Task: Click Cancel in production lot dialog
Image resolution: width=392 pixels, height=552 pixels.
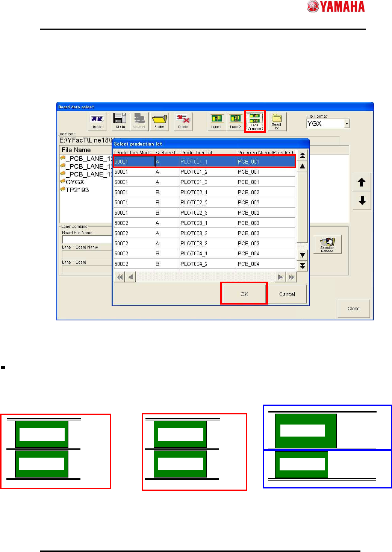Action: click(x=287, y=294)
